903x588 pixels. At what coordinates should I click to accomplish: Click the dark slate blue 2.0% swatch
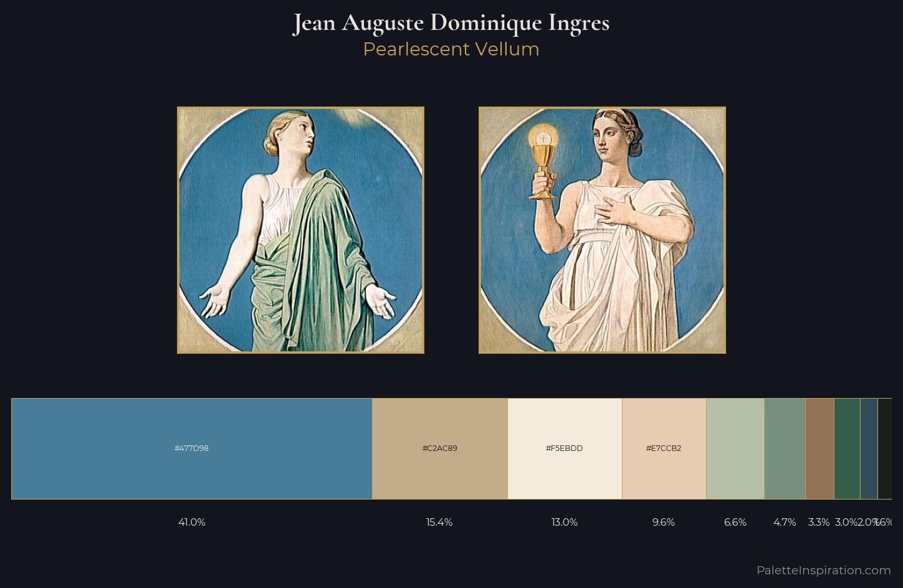click(x=869, y=448)
